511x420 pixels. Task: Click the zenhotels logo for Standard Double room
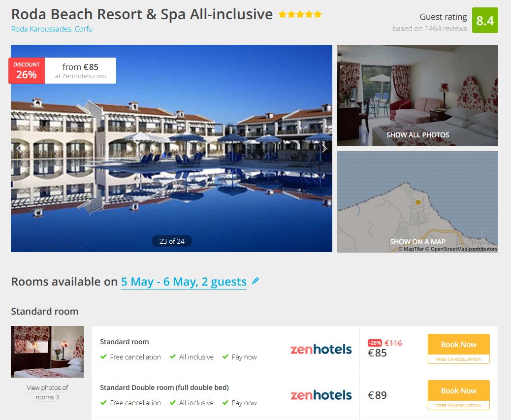(x=320, y=395)
